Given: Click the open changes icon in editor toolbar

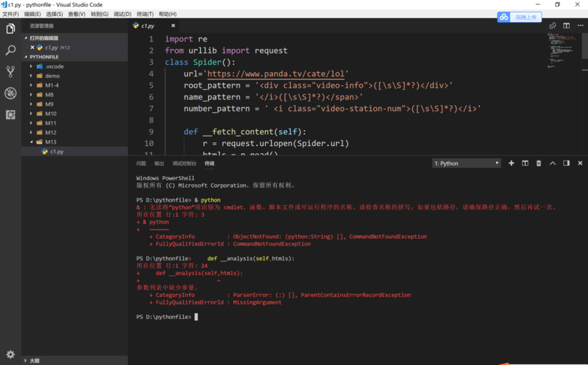Looking at the screenshot, I should click(552, 26).
